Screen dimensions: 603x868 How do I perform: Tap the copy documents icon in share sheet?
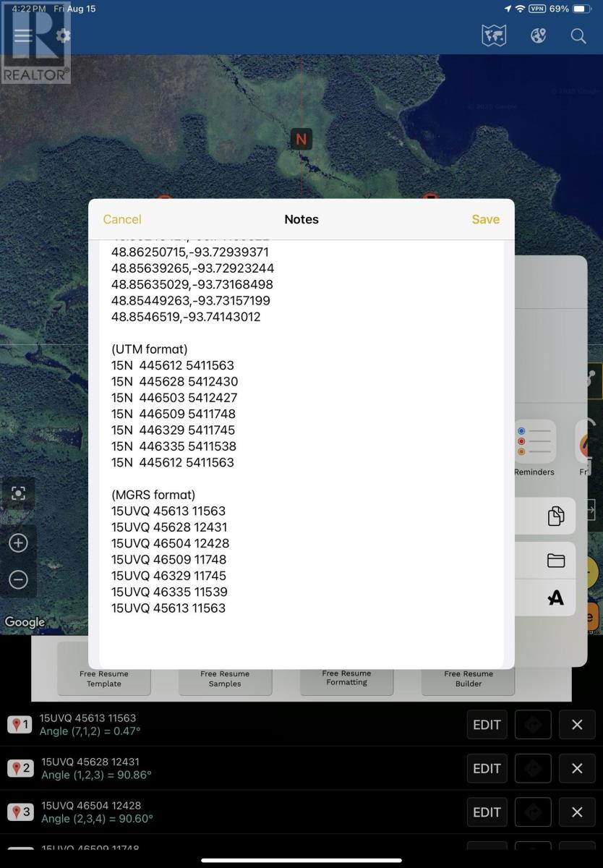pyautogui.click(x=555, y=516)
